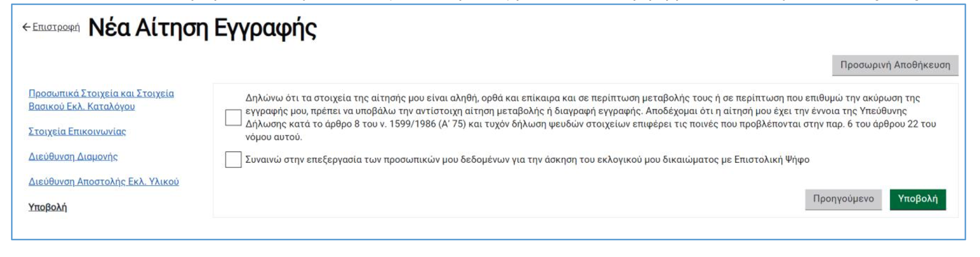
Task: Click the back arrow icon beside Επιστροφή
Action: 26,27
